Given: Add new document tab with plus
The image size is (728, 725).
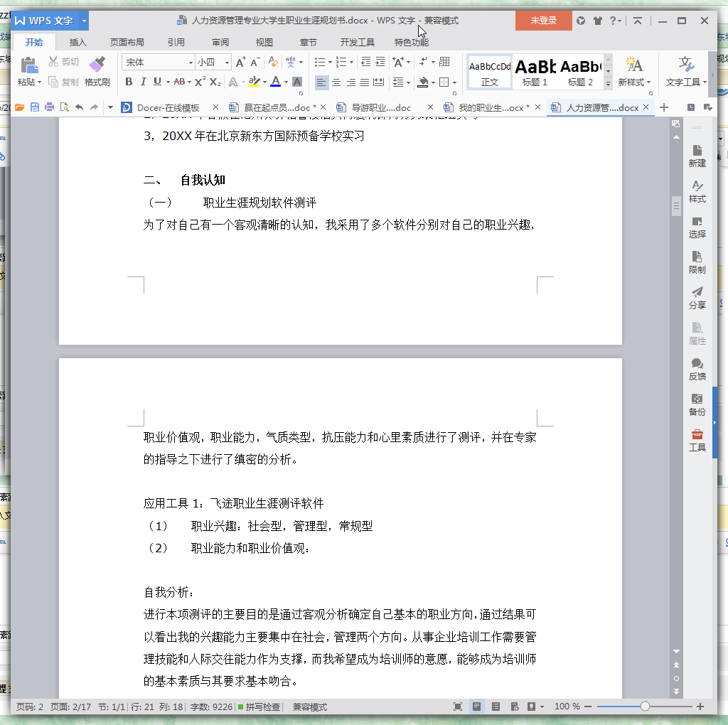Looking at the screenshot, I should tap(664, 107).
